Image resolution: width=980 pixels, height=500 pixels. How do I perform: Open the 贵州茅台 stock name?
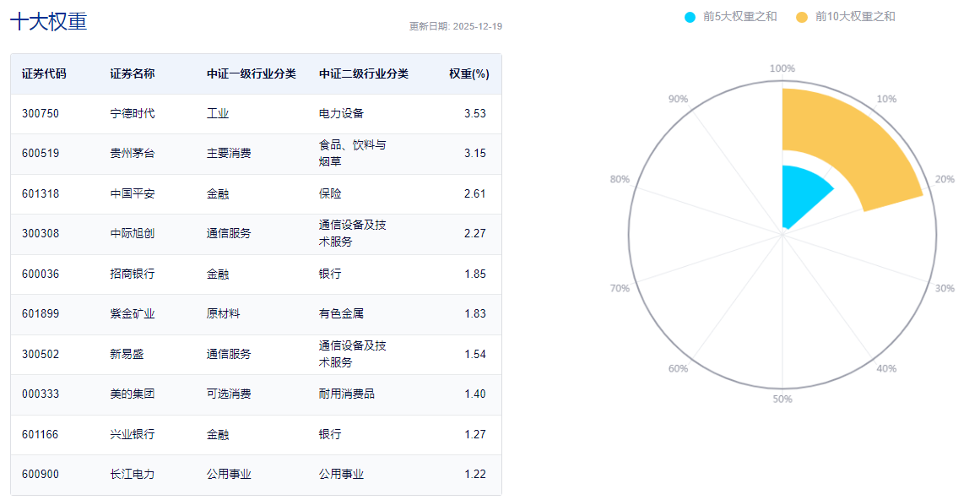tap(133, 154)
